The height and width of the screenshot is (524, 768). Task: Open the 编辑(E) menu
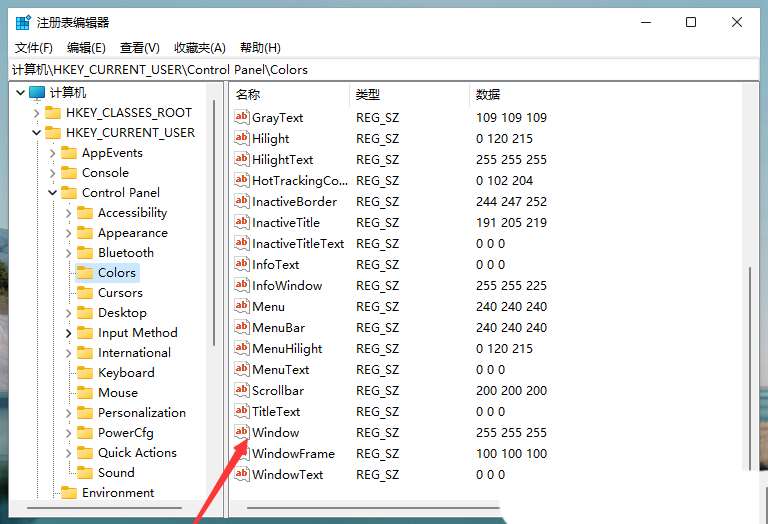coord(86,48)
